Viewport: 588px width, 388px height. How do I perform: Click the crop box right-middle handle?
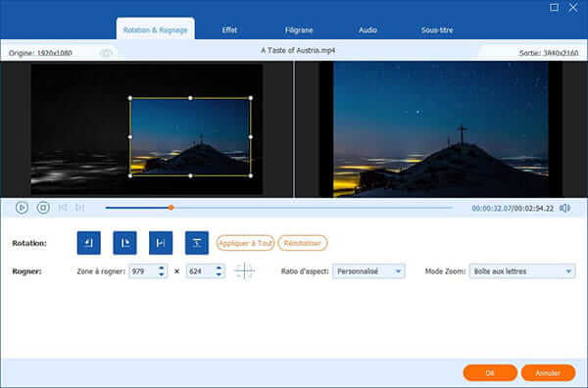pos(251,137)
